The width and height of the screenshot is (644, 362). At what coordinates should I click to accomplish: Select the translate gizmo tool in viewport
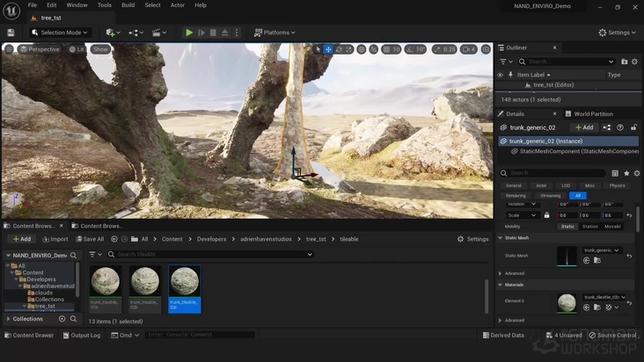coord(328,49)
